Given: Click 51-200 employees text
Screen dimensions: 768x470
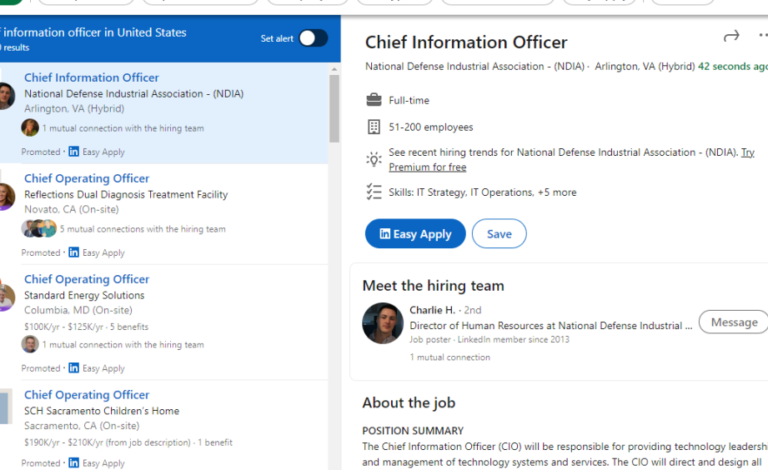Looking at the screenshot, I should (431, 127).
